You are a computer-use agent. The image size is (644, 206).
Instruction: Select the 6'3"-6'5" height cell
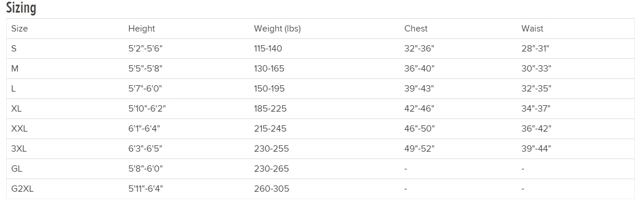click(x=145, y=149)
